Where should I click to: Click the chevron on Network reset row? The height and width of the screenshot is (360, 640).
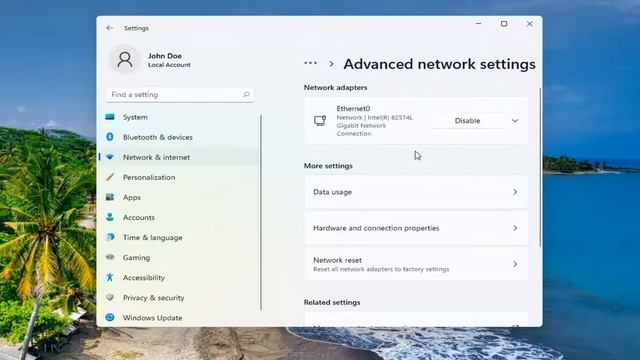click(515, 264)
